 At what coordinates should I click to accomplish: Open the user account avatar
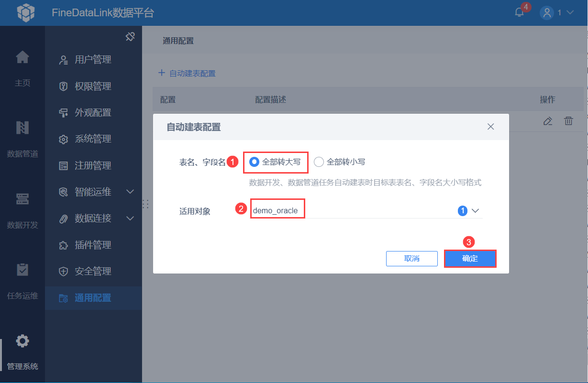547,12
